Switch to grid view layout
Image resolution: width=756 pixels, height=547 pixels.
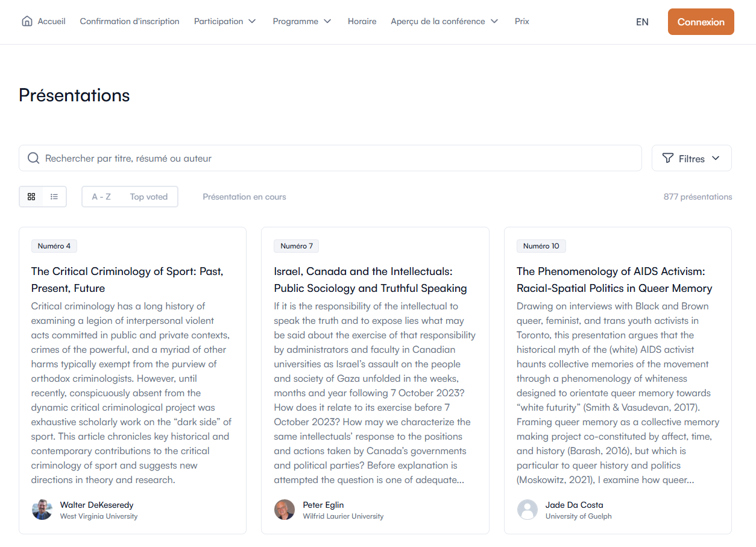coord(31,197)
